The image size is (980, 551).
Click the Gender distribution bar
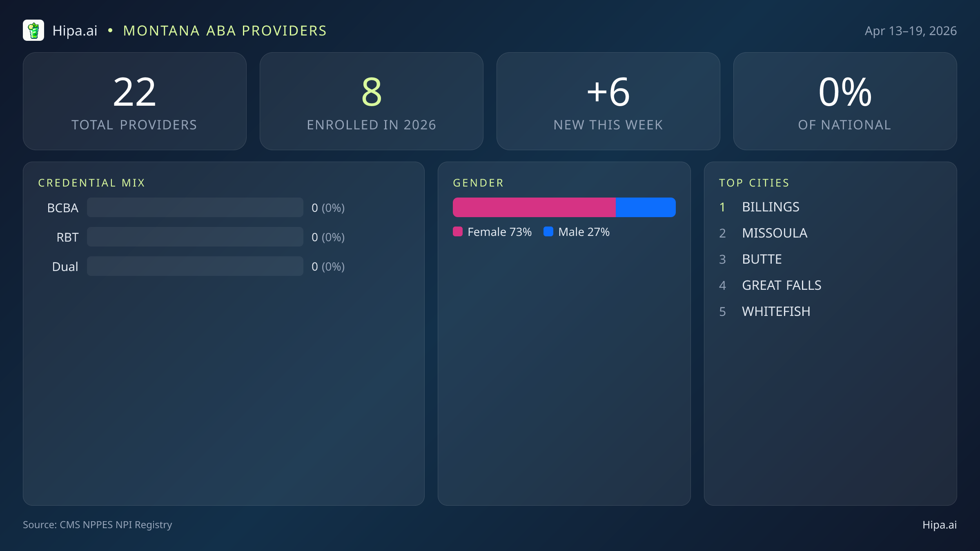(x=564, y=207)
